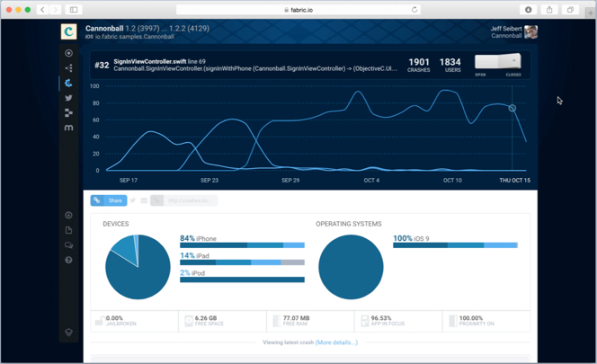Select the dashboard circle icon in sidebar
This screenshot has height=364, width=597.
pos(68,53)
